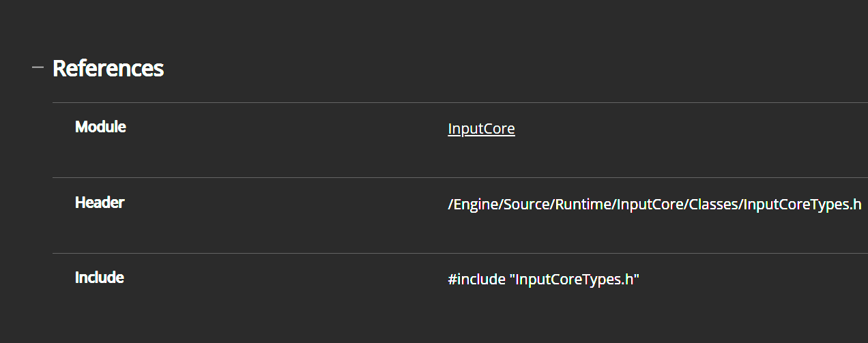
Task: Click the divider between Header and Include rows
Action: 409,253
